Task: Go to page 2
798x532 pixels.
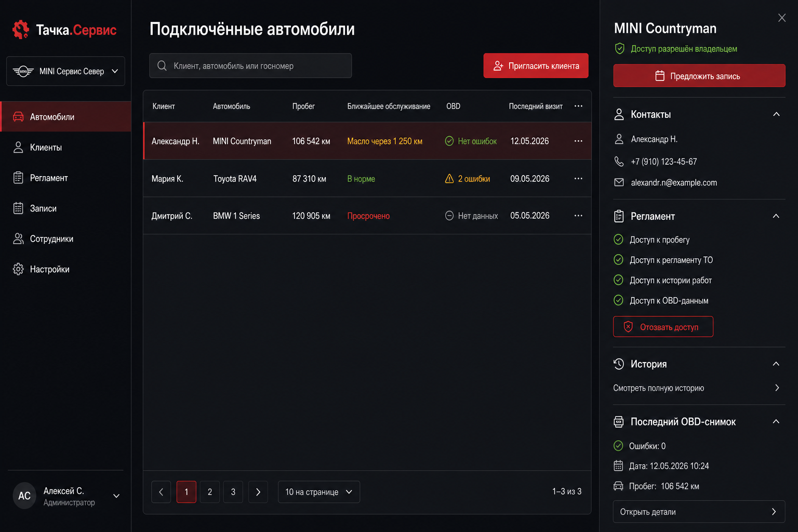Action: (210, 492)
